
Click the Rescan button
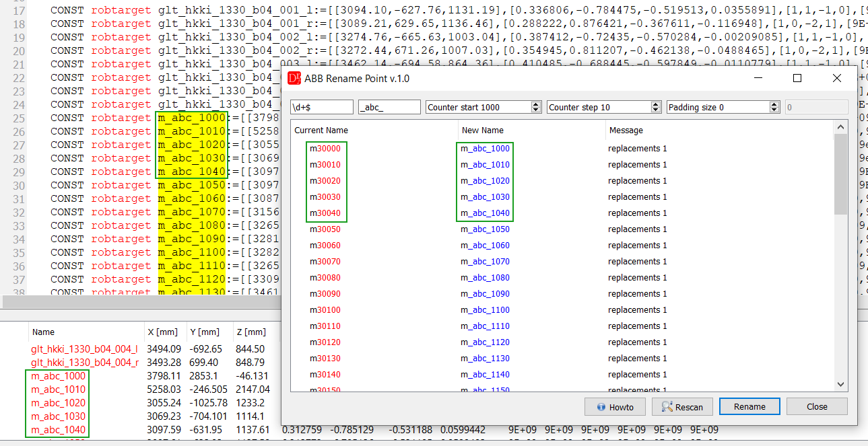click(x=682, y=406)
